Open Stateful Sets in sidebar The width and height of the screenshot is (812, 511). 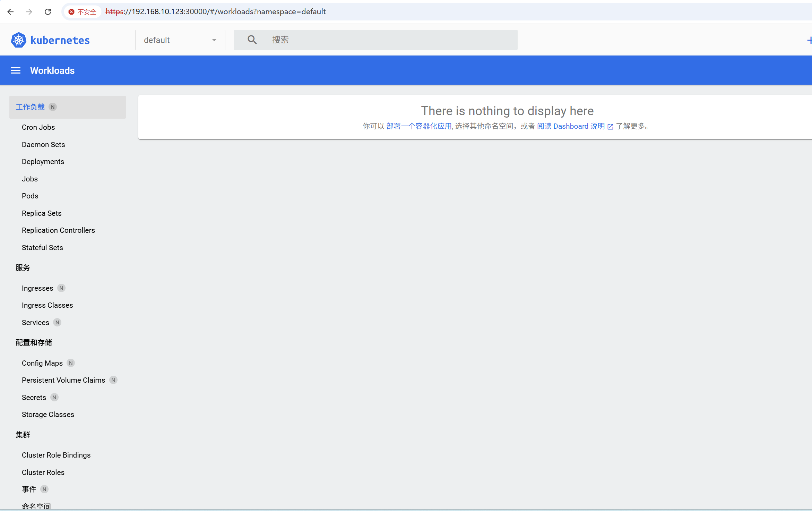[42, 248]
